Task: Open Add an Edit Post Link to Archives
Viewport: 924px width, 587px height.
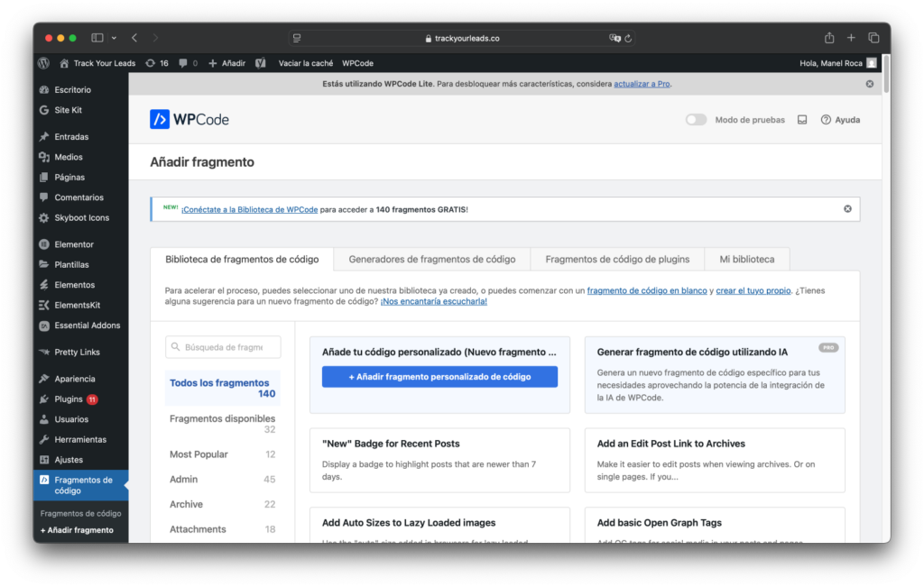Action: click(715, 460)
